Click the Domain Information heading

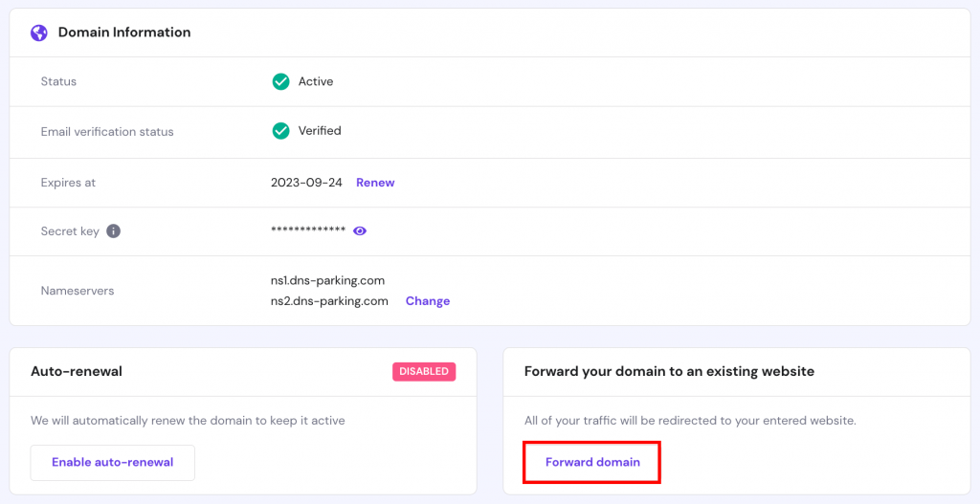tap(124, 33)
